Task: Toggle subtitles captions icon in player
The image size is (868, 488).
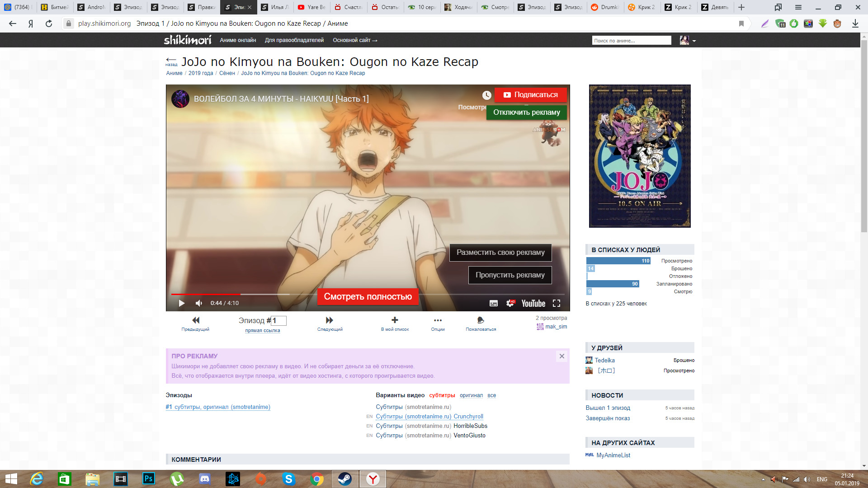Action: [494, 303]
